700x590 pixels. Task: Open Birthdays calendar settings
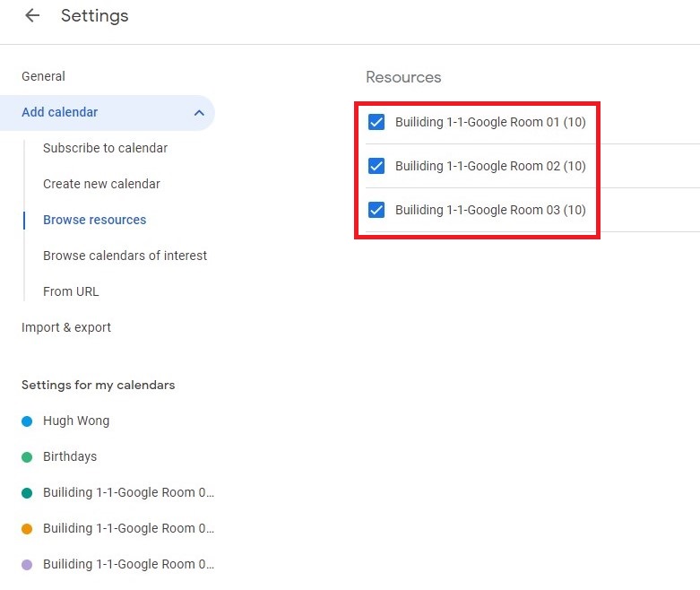pos(70,456)
